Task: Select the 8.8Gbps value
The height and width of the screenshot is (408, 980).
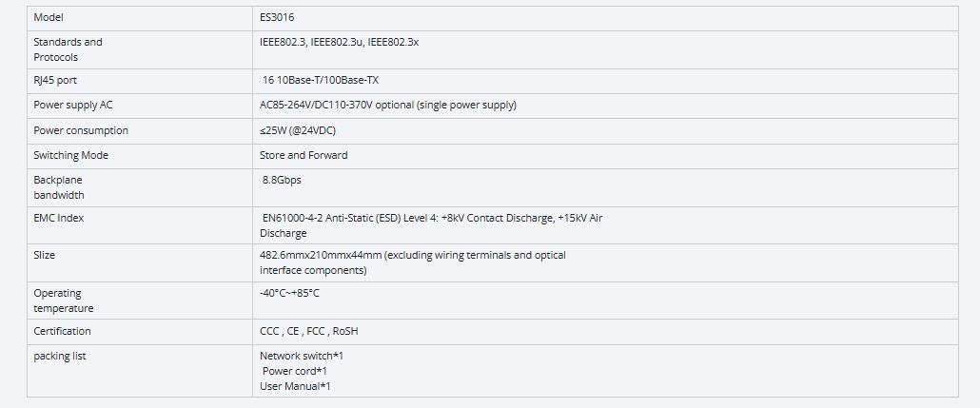Action: [282, 180]
